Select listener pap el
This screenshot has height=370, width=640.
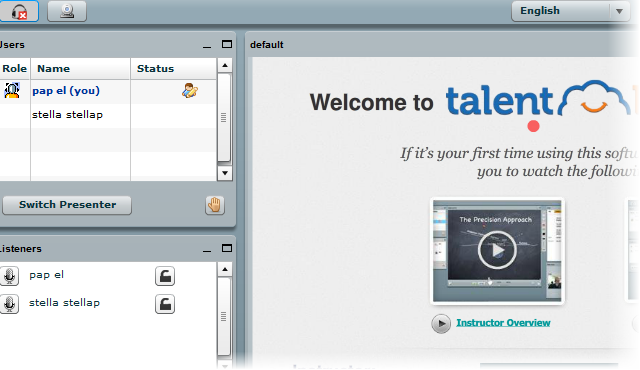pos(47,275)
